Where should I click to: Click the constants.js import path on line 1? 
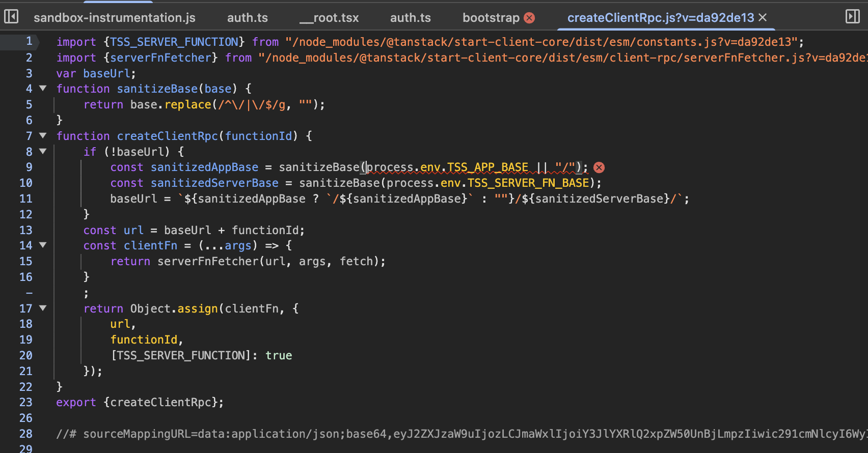coord(541,42)
